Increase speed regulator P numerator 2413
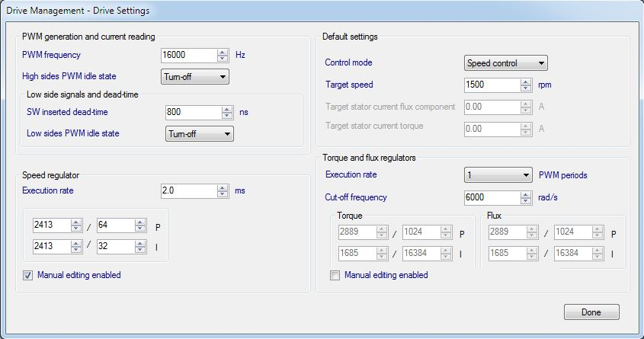 [76, 222]
